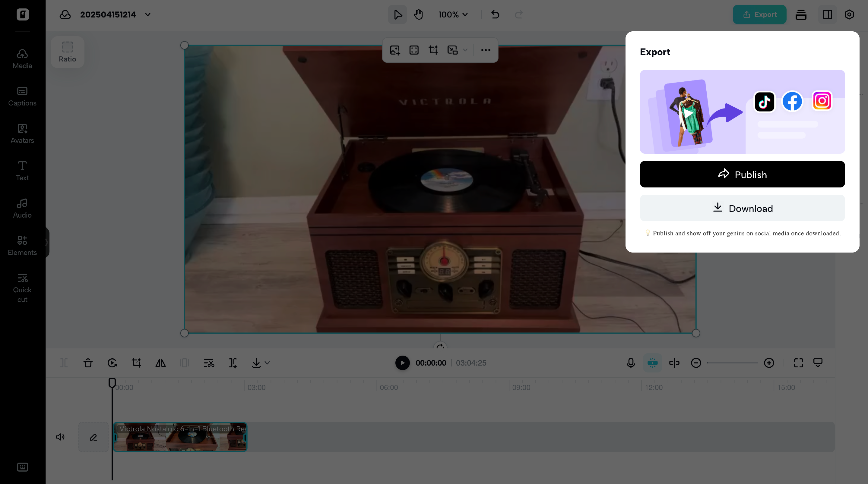Toggle timeline snapping
868x484 pixels.
point(653,363)
